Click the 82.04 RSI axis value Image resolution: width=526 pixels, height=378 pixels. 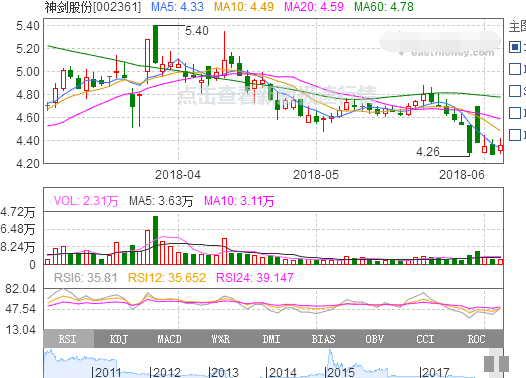(x=20, y=289)
